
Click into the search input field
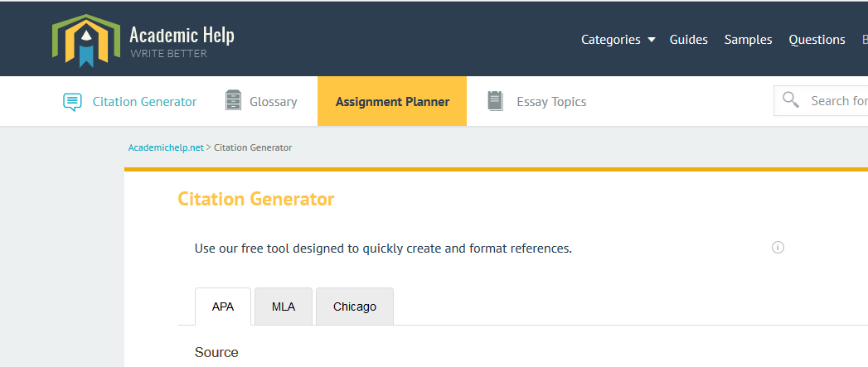coord(837,101)
